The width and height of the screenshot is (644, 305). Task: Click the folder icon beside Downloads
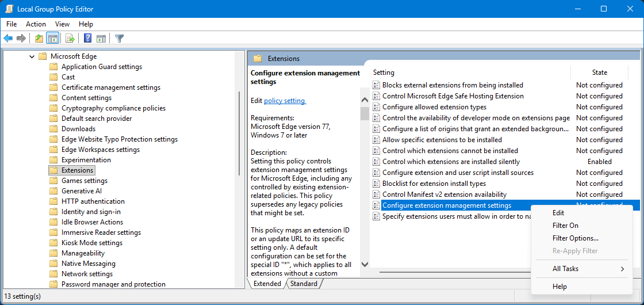pyautogui.click(x=53, y=129)
